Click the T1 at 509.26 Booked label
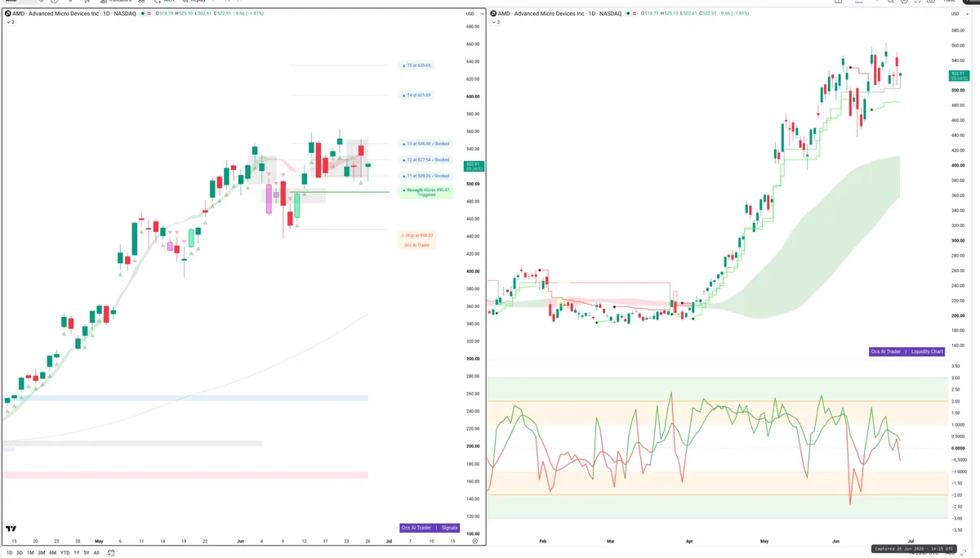Viewport: 980px width, 558px height. tap(425, 176)
